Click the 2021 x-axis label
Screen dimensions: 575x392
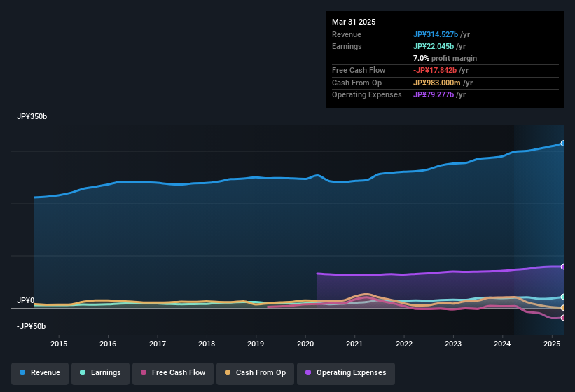[354, 344]
